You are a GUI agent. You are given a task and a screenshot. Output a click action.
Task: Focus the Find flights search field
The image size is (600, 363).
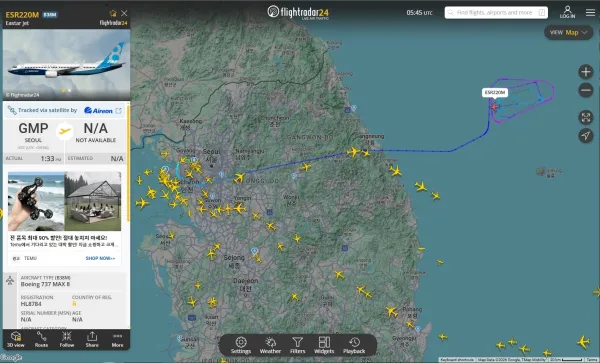[x=496, y=13]
